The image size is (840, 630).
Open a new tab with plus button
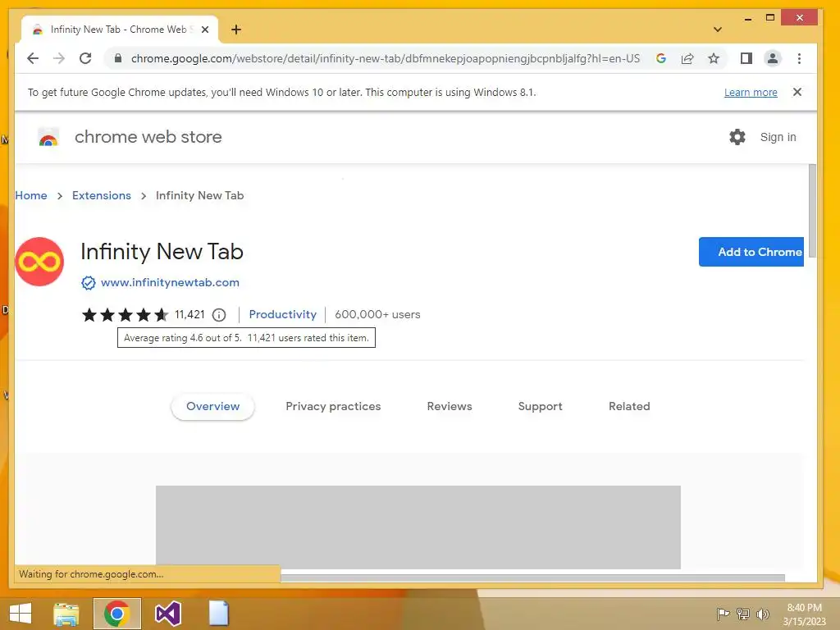236,30
